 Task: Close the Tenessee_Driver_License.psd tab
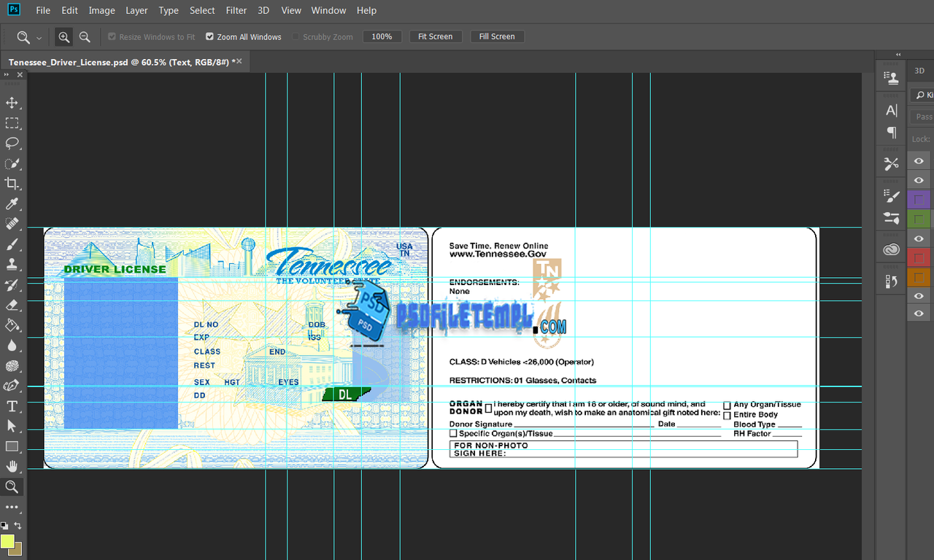click(x=239, y=62)
